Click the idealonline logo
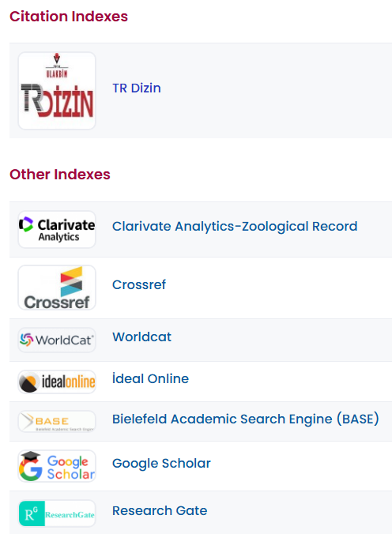 57,382
